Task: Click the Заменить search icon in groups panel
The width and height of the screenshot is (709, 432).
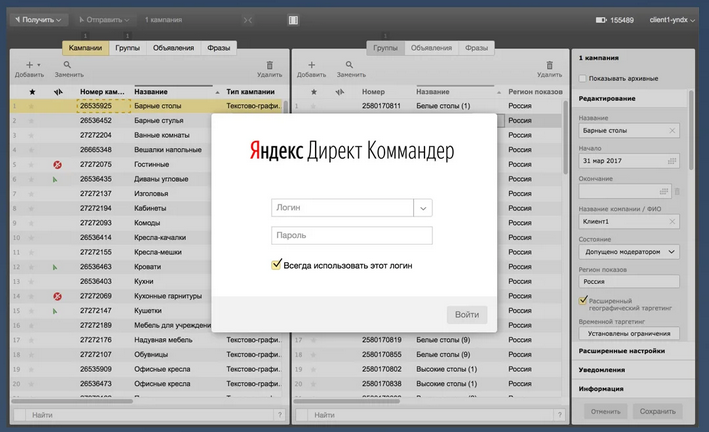Action: pos(349,65)
